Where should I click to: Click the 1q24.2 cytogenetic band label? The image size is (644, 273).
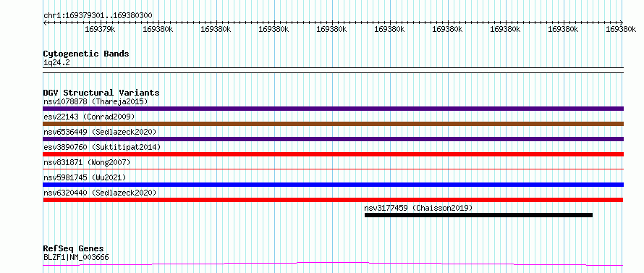click(56, 62)
